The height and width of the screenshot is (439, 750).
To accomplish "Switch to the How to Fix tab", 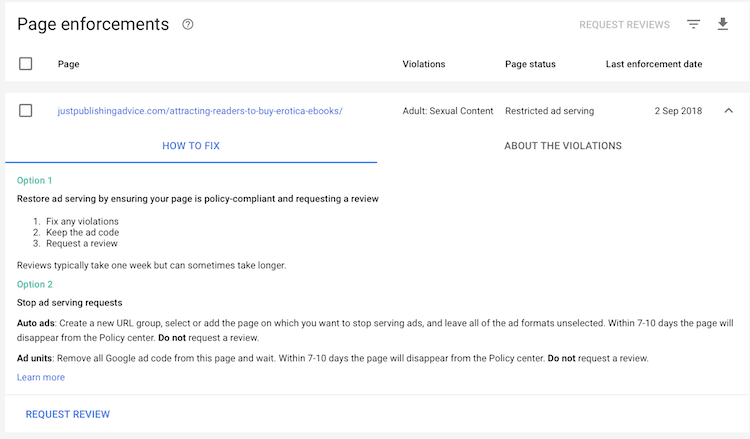I will click(191, 146).
